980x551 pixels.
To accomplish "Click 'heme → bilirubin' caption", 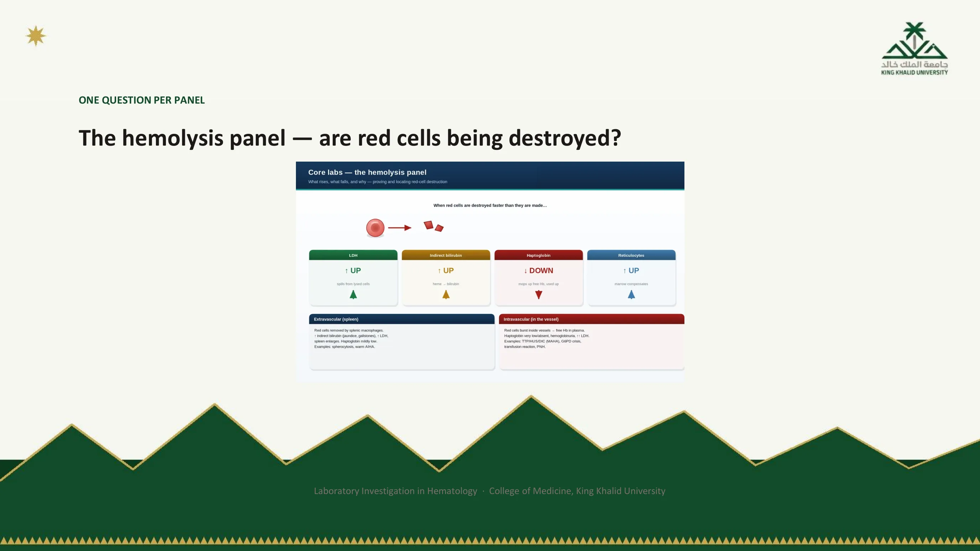I will click(x=446, y=284).
